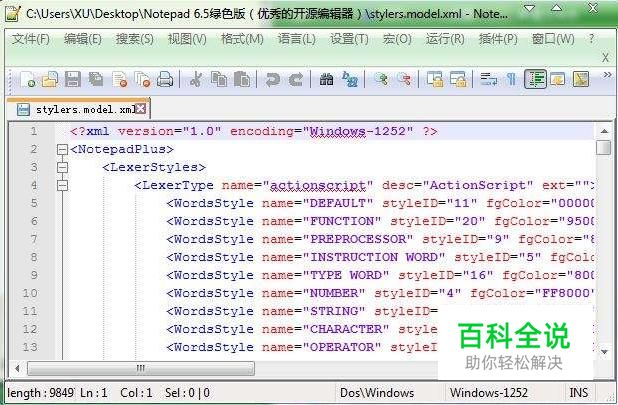Viewport: 618px width, 405px height.
Task: Click line number 10 in the margin
Action: coord(30,293)
